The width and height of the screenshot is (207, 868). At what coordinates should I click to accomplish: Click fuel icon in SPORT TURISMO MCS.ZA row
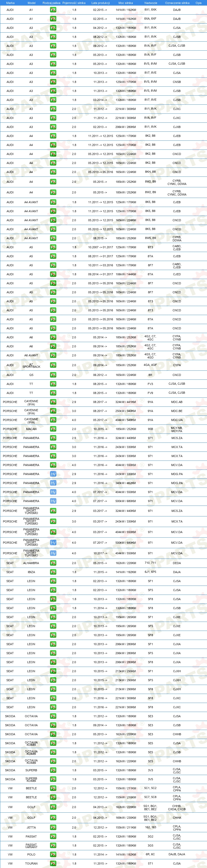[x=53, y=511]
